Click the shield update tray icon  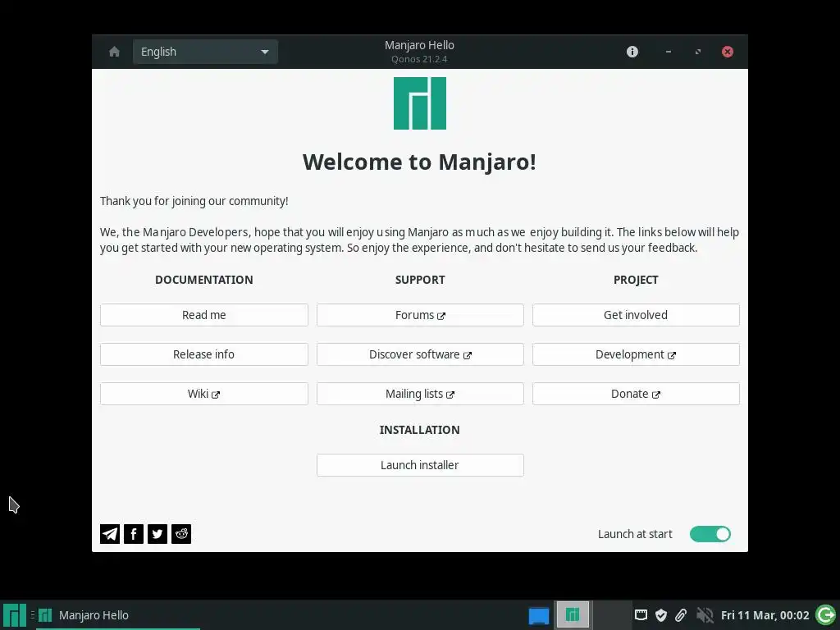coord(661,615)
